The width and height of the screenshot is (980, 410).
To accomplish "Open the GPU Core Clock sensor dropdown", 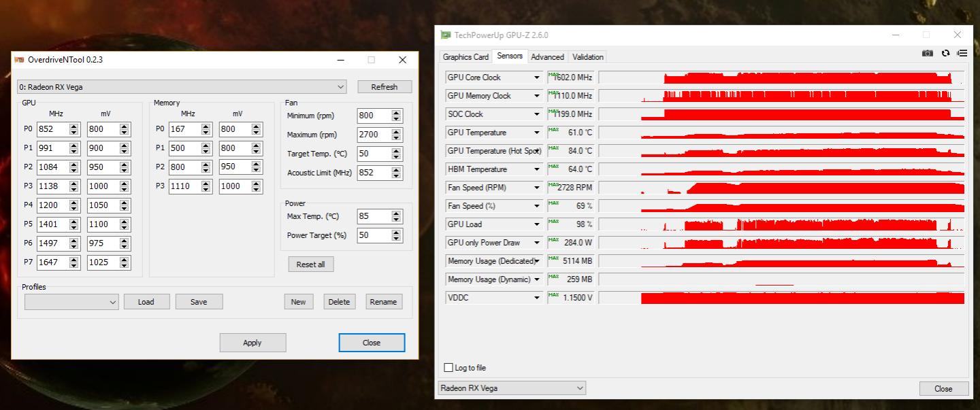I will (536, 78).
